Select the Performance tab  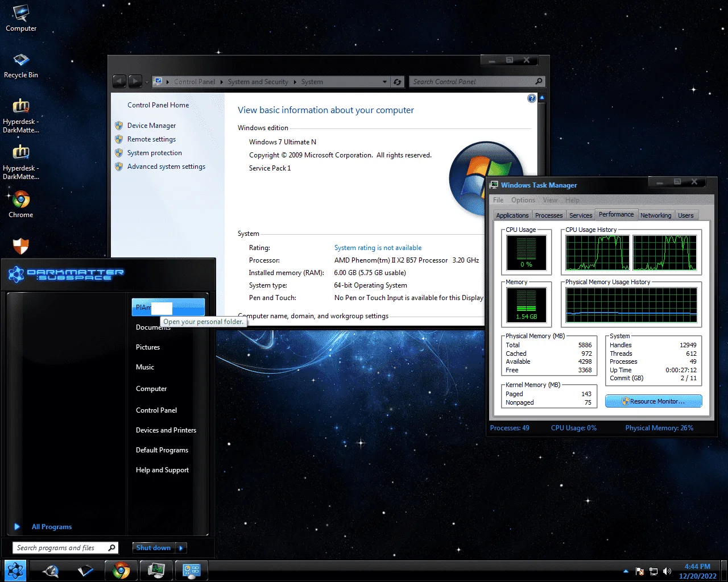616,214
